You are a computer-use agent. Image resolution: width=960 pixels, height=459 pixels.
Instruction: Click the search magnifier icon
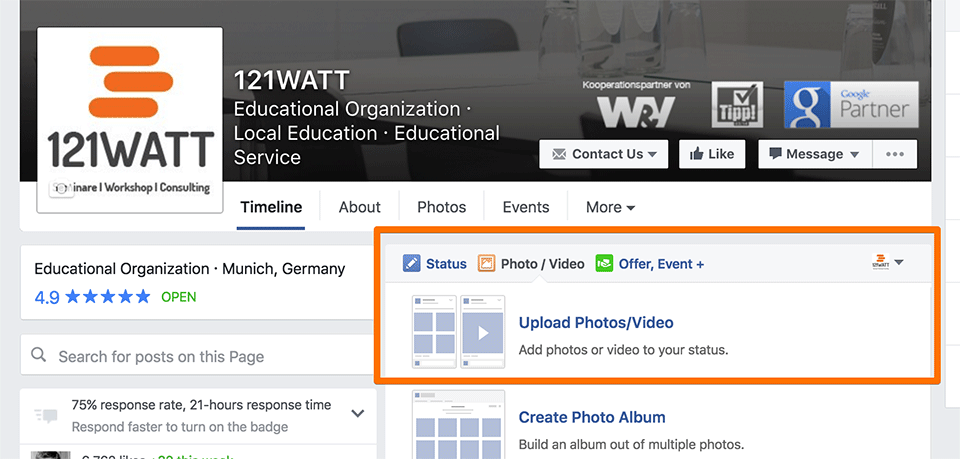click(x=39, y=354)
